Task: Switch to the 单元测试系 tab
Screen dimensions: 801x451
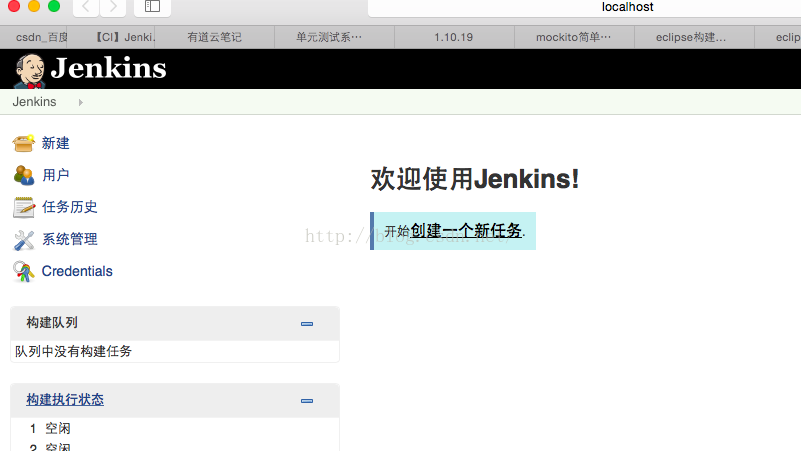Action: (x=334, y=37)
